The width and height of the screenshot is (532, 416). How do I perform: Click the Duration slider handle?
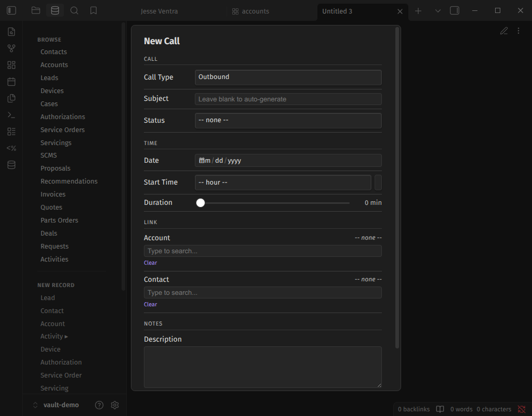[201, 203]
